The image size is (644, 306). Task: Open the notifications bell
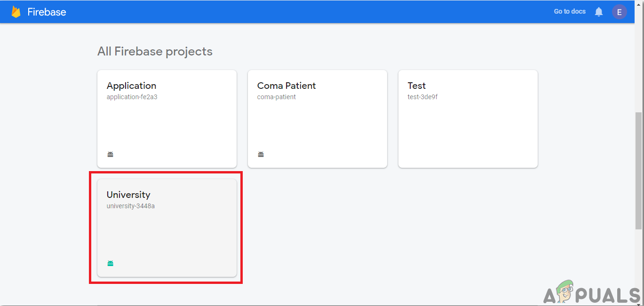click(599, 12)
